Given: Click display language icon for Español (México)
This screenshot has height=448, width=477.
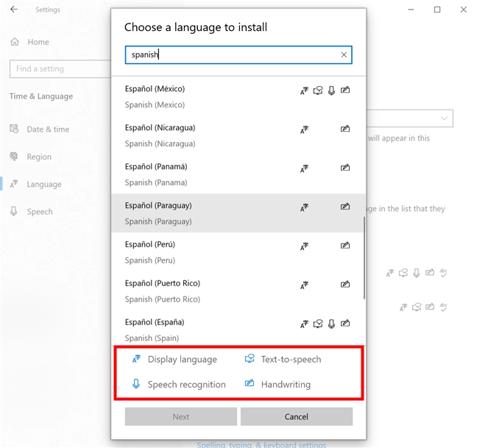Looking at the screenshot, I should (x=304, y=90).
